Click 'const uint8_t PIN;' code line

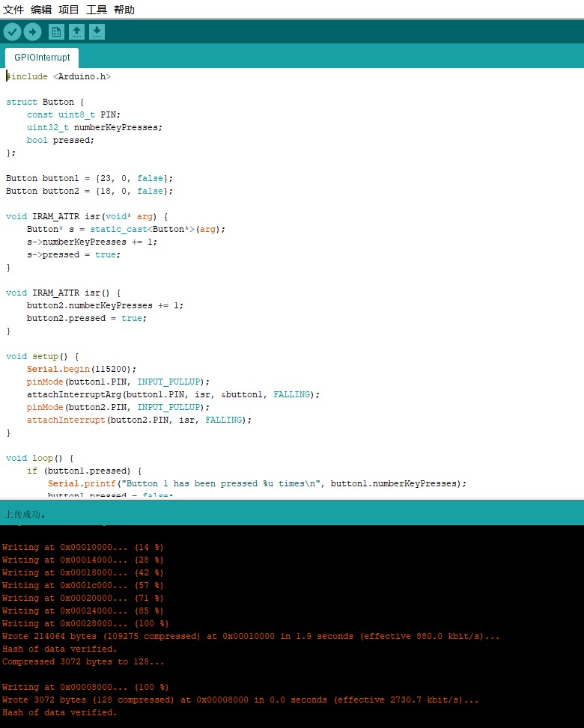[73, 114]
